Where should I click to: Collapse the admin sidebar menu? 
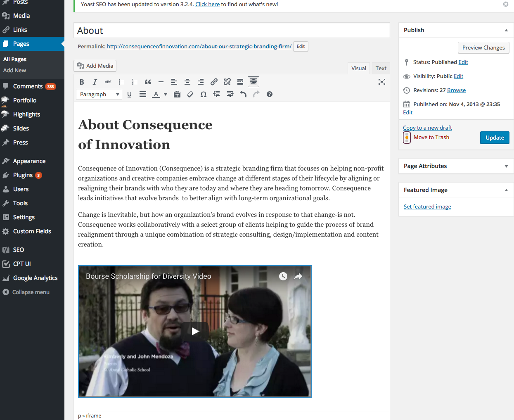coord(32,292)
